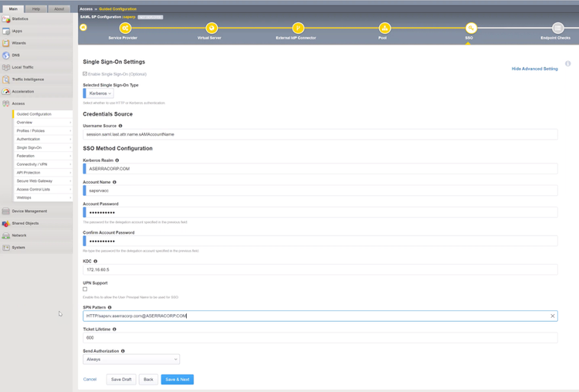
Task: Open the System sidebar icon
Action: 6,248
